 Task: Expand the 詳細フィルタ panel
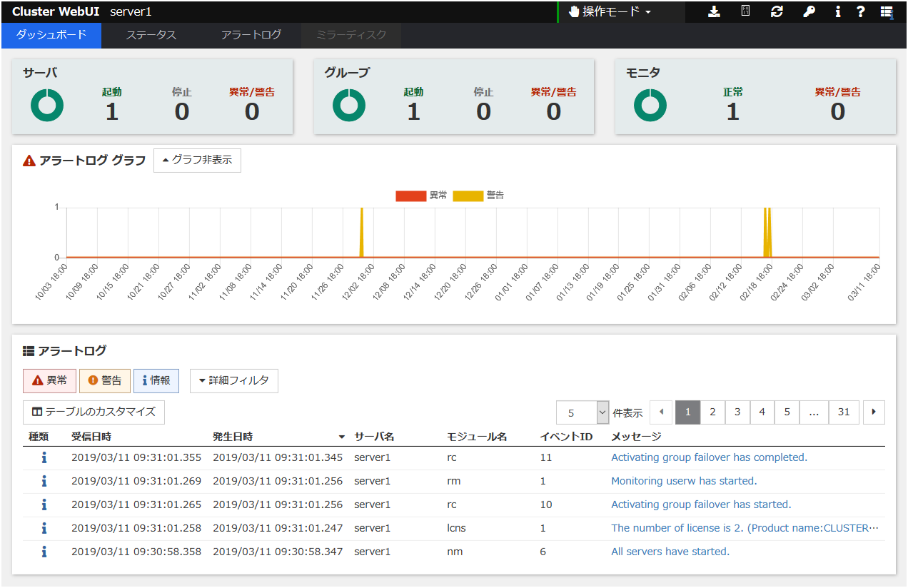pyautogui.click(x=233, y=380)
